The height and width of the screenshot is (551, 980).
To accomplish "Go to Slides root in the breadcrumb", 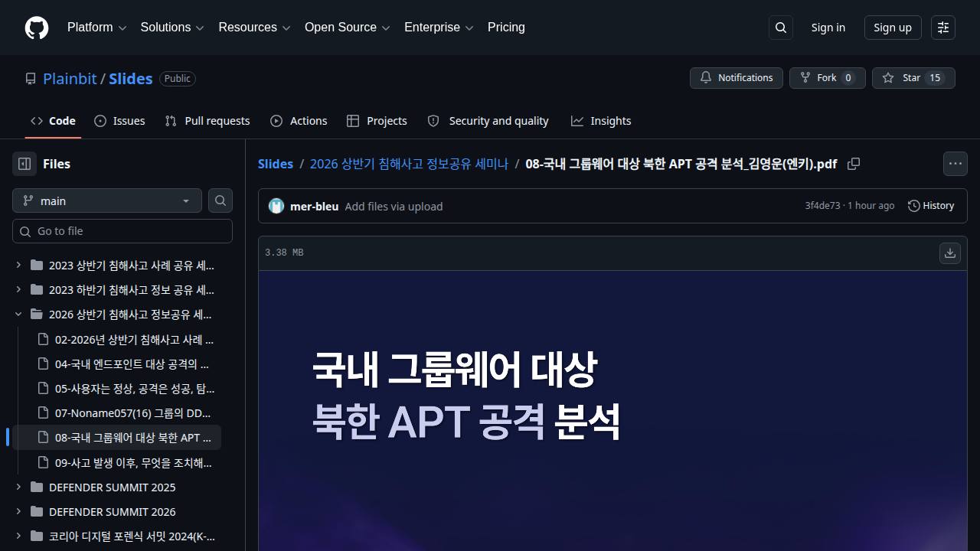I will (276, 164).
